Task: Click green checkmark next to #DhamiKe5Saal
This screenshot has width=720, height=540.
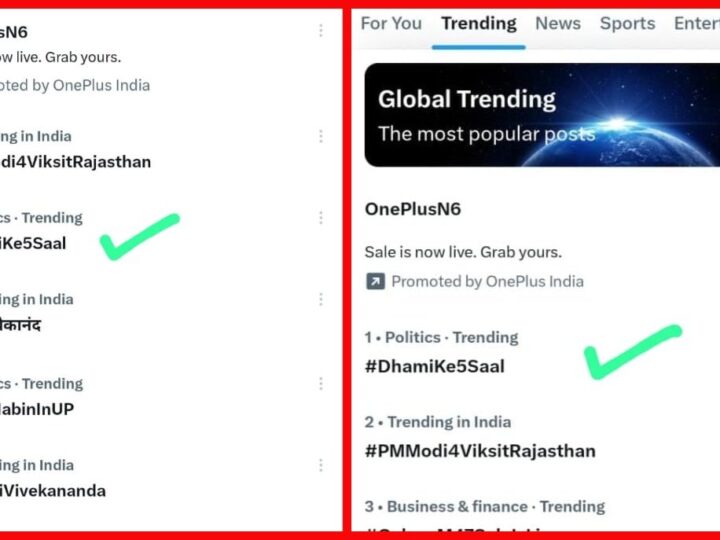Action: [x=633, y=352]
